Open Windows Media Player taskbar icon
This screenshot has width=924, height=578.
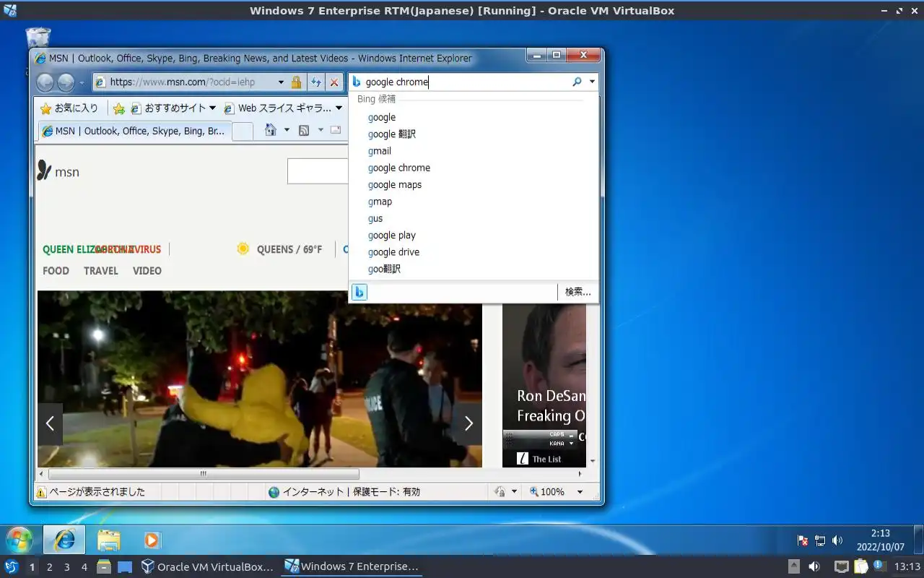(x=152, y=540)
